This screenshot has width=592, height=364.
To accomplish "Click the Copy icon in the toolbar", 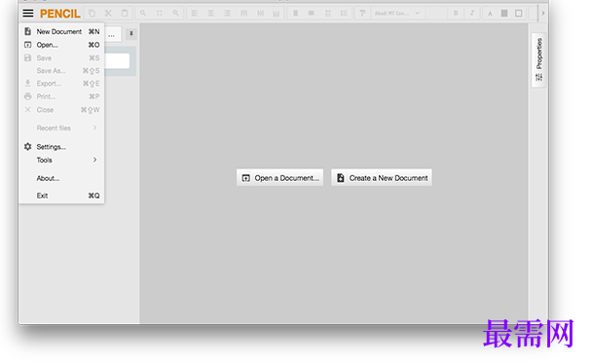I will click(92, 14).
